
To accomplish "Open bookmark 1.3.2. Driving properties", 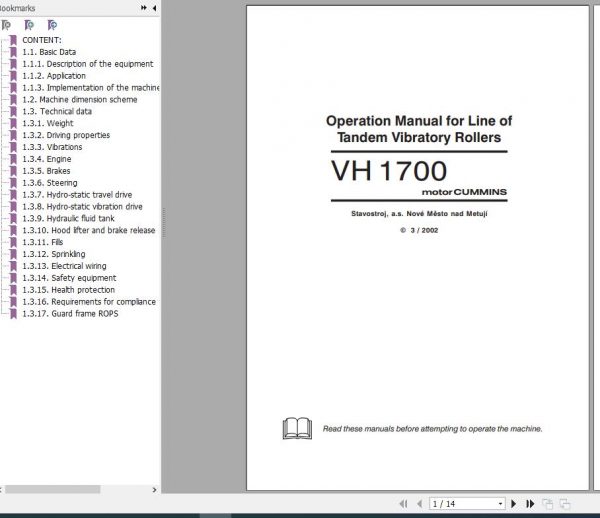I will point(66,135).
